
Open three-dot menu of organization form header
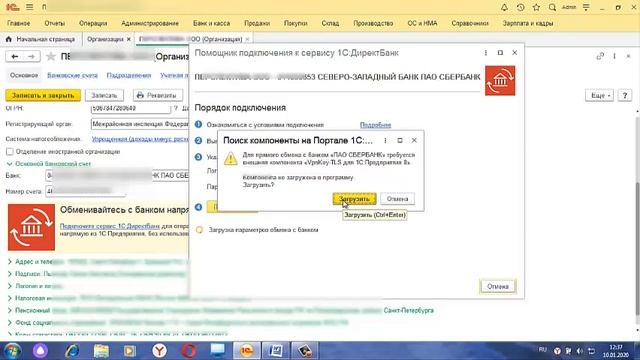(614, 56)
